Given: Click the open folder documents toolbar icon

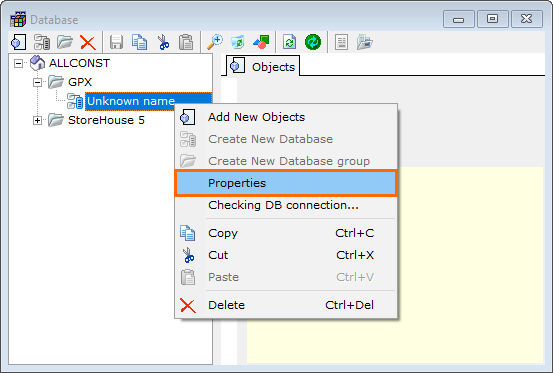Looking at the screenshot, I should [365, 42].
